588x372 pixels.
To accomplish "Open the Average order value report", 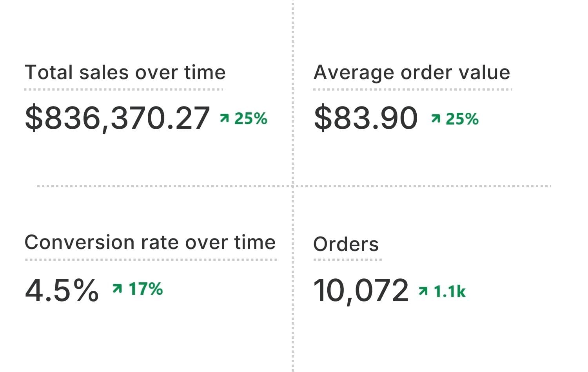I will click(x=412, y=72).
